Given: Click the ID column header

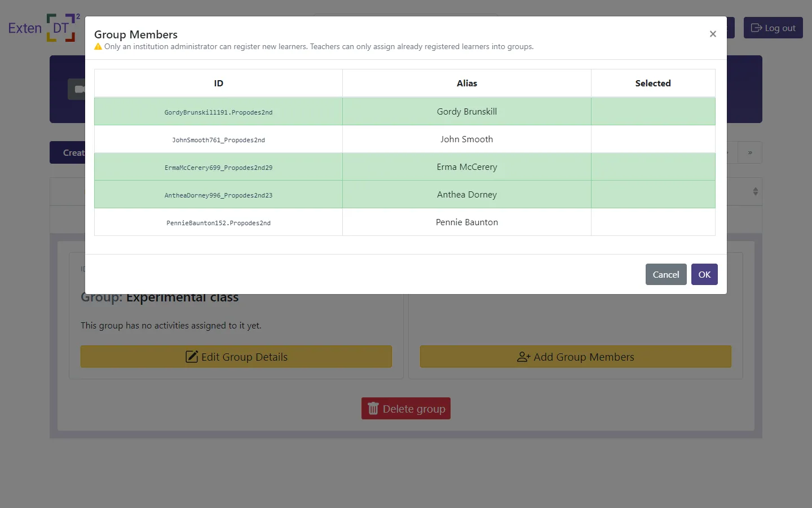Looking at the screenshot, I should coord(218,84).
